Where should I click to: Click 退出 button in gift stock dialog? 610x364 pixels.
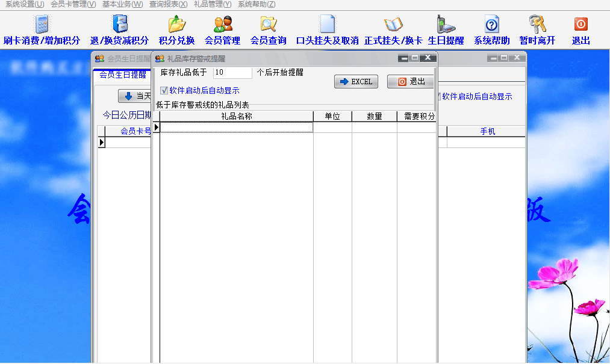click(411, 82)
